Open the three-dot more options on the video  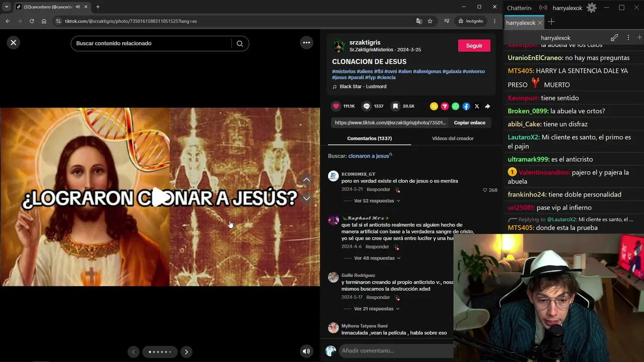pyautogui.click(x=306, y=43)
